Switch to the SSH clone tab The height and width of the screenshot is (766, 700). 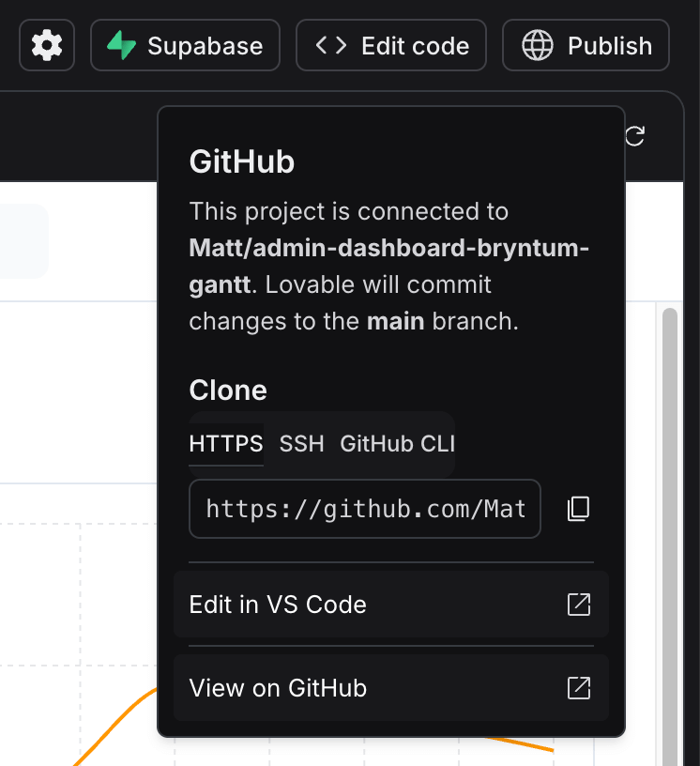(301, 444)
